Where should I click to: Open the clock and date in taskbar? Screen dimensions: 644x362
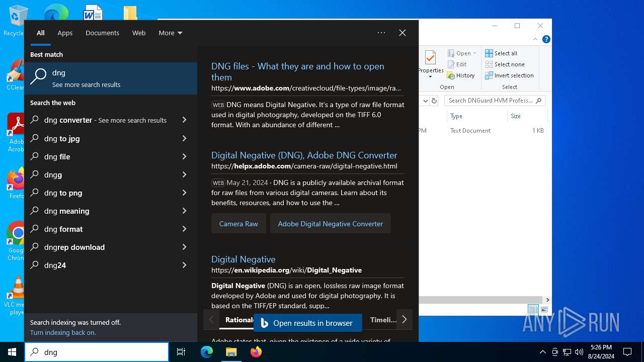tap(601, 352)
